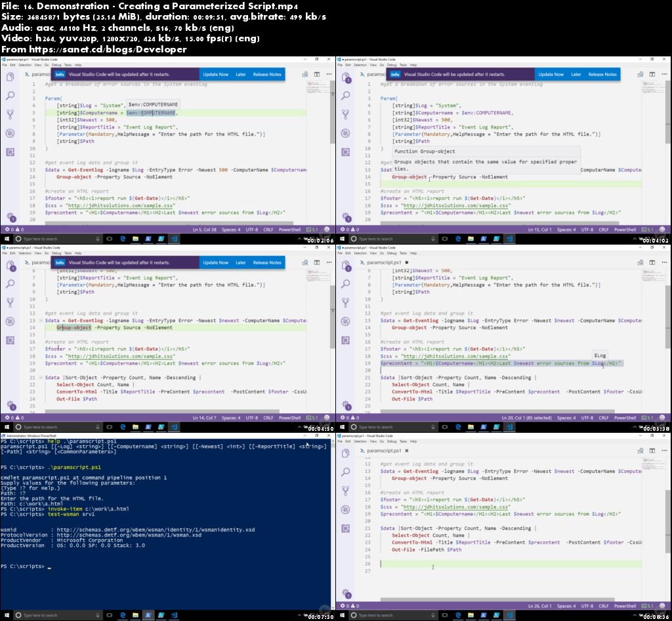The height and width of the screenshot is (621, 672).
Task: Click minimap in the 00:04:02 frame
Action: click(x=653, y=88)
